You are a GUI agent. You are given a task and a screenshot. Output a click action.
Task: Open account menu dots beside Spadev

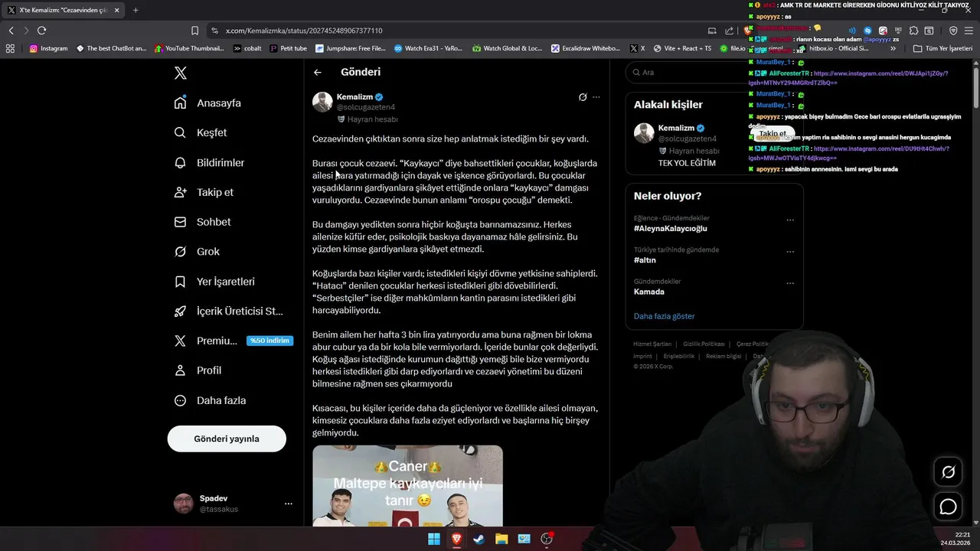289,504
